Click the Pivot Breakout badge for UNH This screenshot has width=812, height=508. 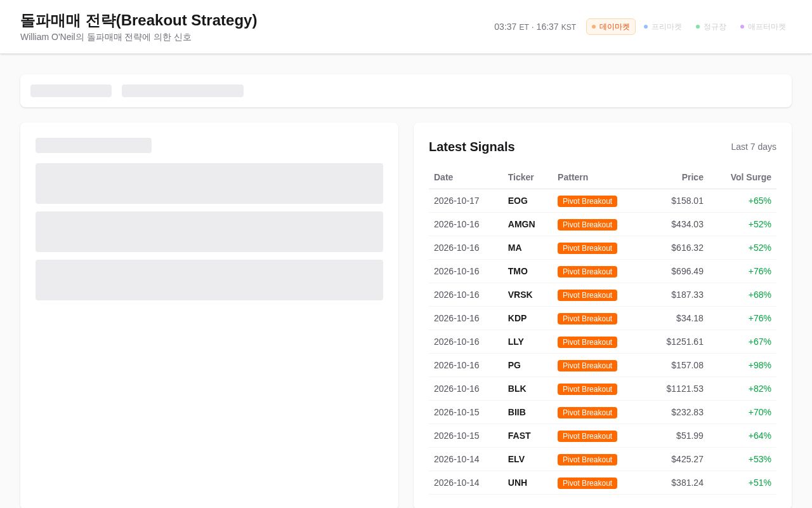click(587, 483)
